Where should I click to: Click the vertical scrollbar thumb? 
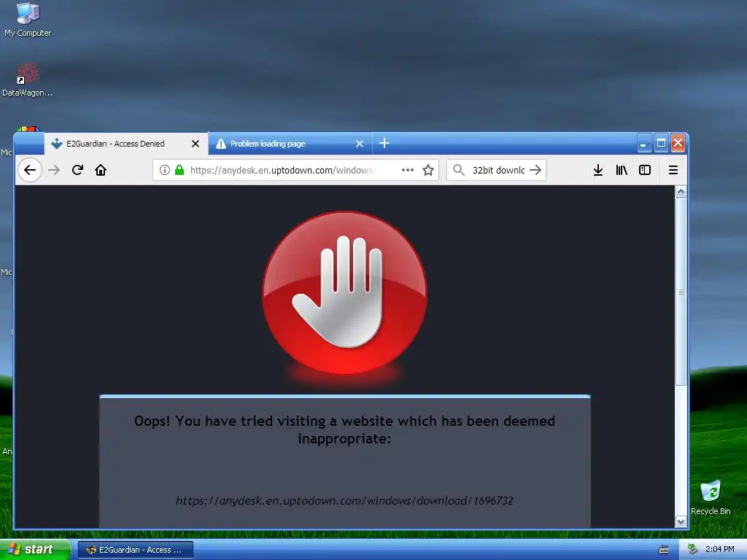681,292
